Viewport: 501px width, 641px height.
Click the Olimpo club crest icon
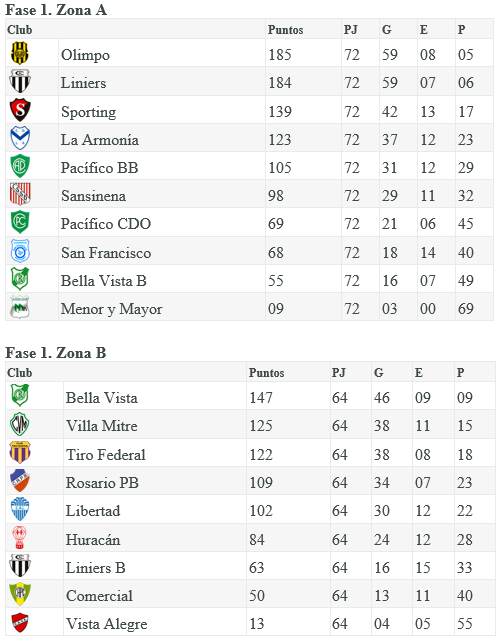click(x=20, y=53)
